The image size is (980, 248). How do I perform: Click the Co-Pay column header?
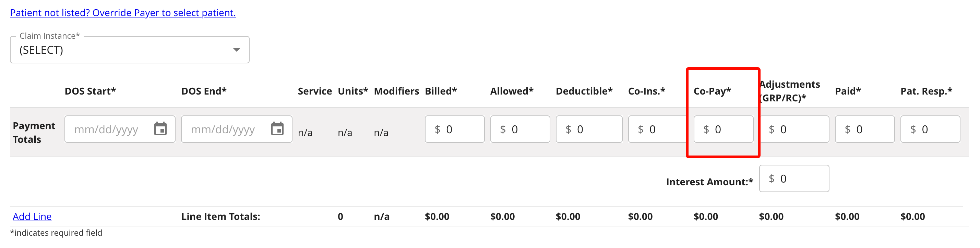[712, 91]
